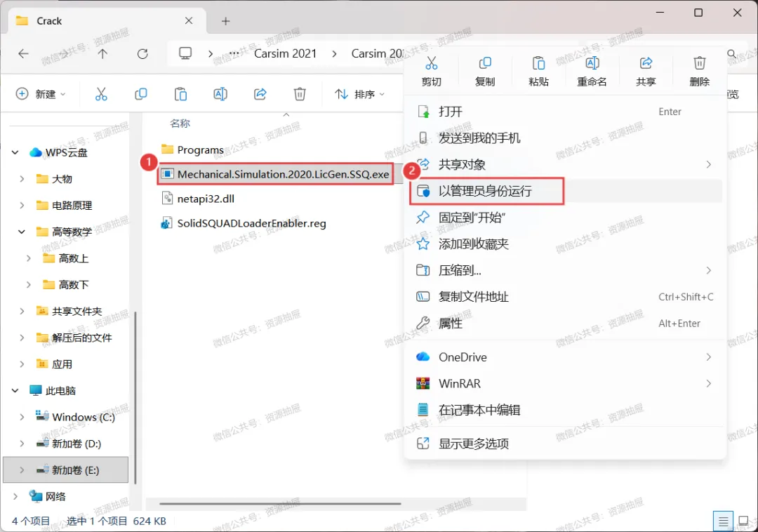Refresh the current folder
This screenshot has height=532, width=758.
pyautogui.click(x=142, y=53)
